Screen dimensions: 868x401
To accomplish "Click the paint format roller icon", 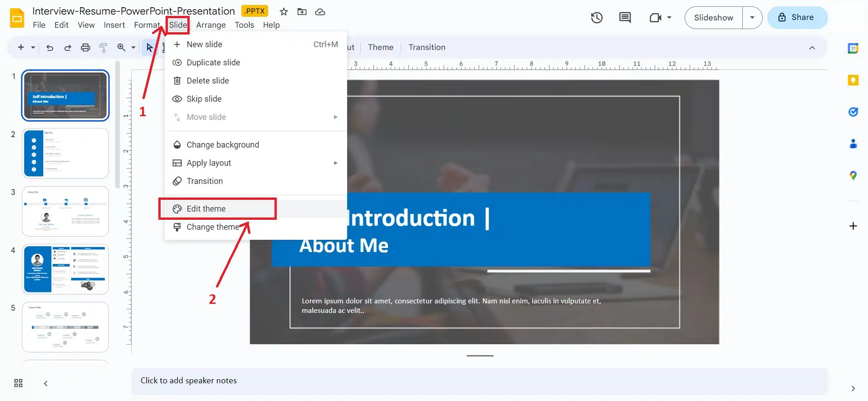I will click(x=103, y=48).
